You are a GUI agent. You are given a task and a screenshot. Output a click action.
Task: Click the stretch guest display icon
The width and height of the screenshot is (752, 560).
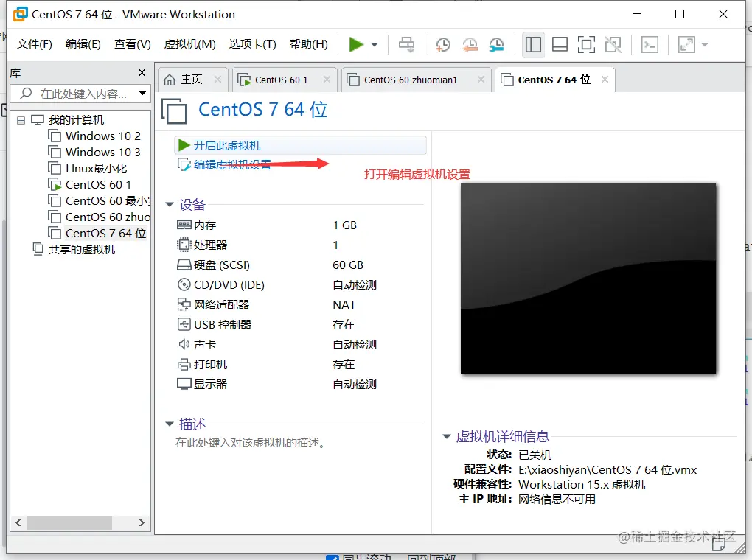686,45
